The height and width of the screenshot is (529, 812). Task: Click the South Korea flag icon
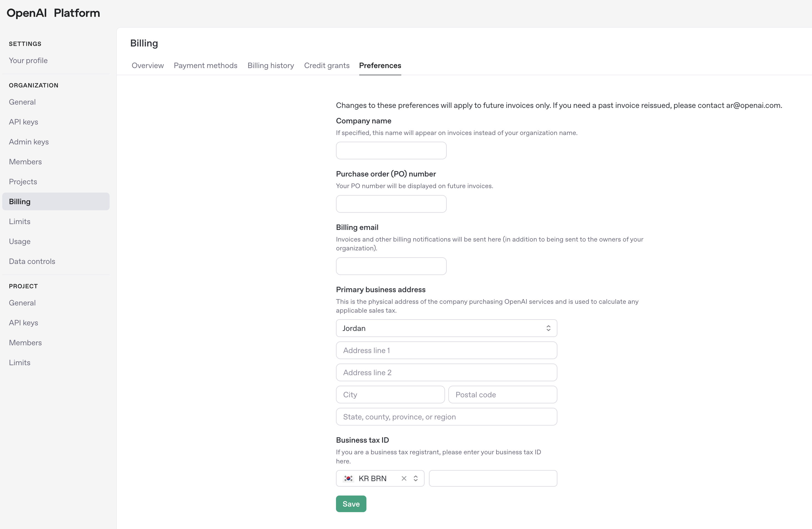[348, 478]
